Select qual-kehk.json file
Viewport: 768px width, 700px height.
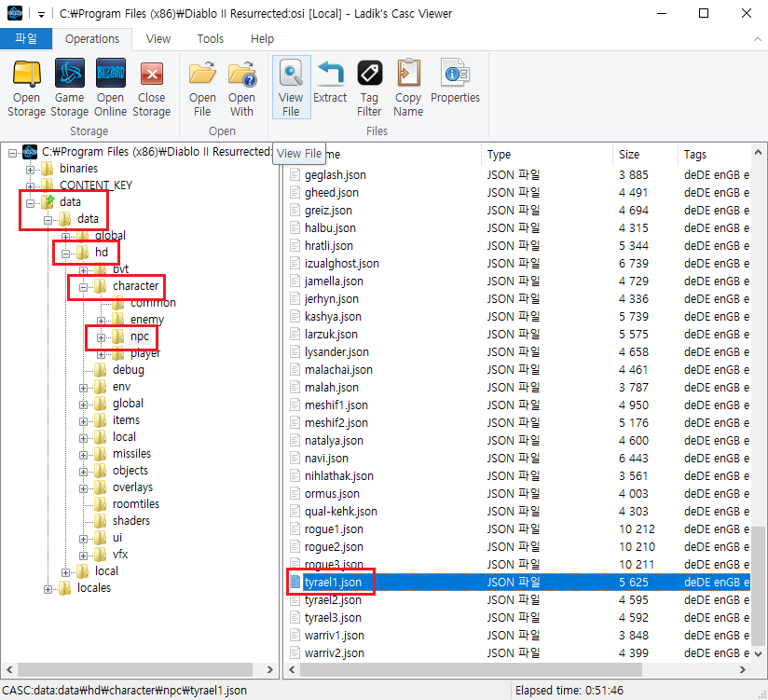coord(341,512)
